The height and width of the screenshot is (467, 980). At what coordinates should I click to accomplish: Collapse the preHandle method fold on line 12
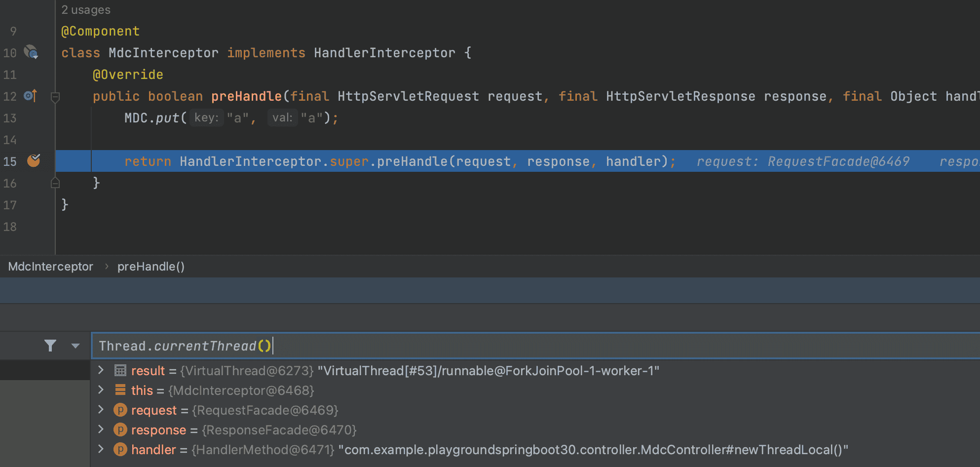coord(55,97)
